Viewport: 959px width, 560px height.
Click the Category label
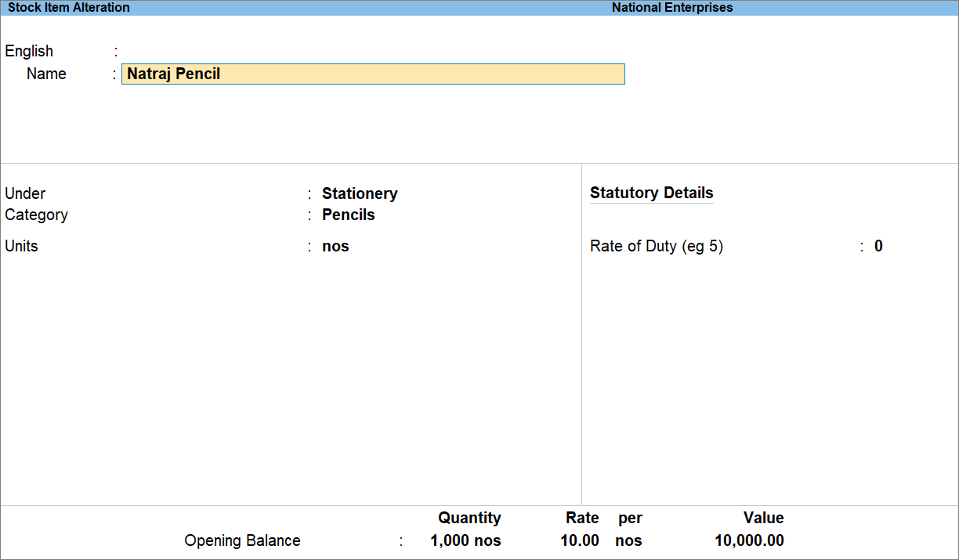tap(36, 215)
